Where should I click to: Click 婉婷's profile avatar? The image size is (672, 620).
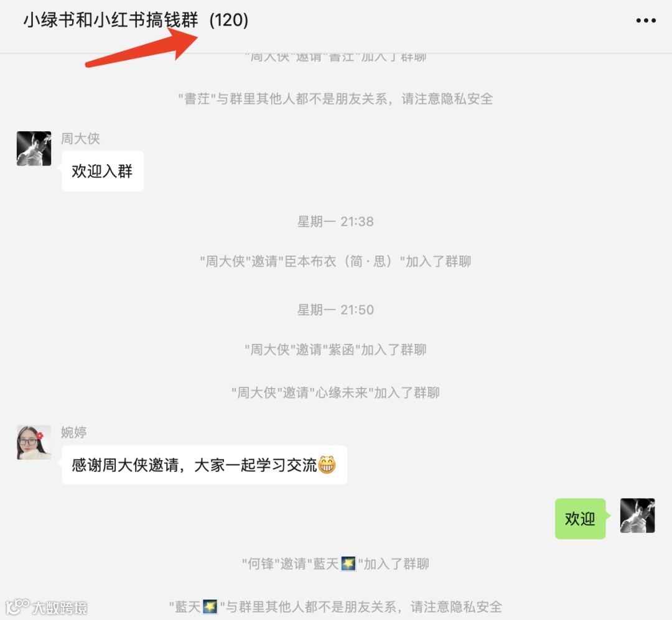pyautogui.click(x=34, y=442)
